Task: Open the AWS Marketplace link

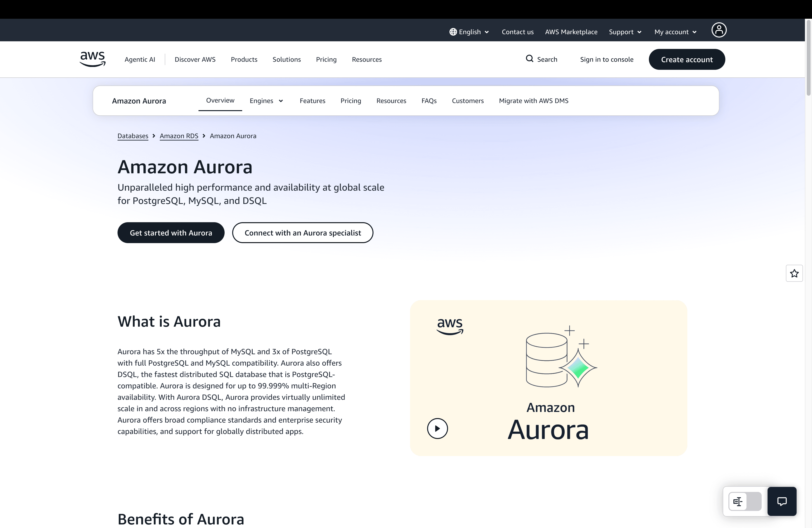Action: tap(571, 32)
